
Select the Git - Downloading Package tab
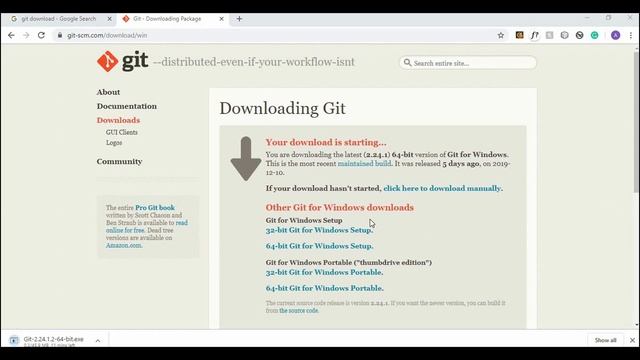(x=167, y=19)
